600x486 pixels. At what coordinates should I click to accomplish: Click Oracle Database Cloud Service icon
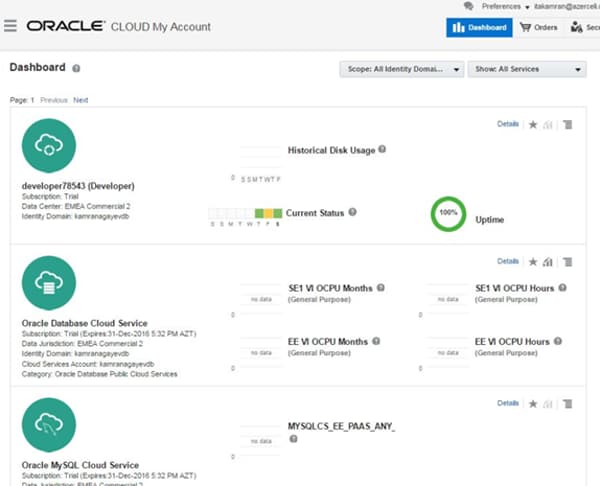pos(48,285)
